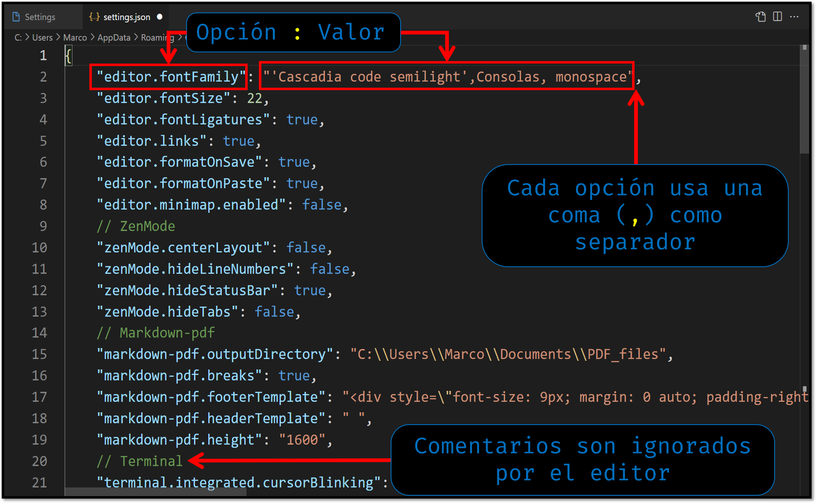Click the "1600" height value
Viewport: 817px width, 504px height.
(x=302, y=440)
